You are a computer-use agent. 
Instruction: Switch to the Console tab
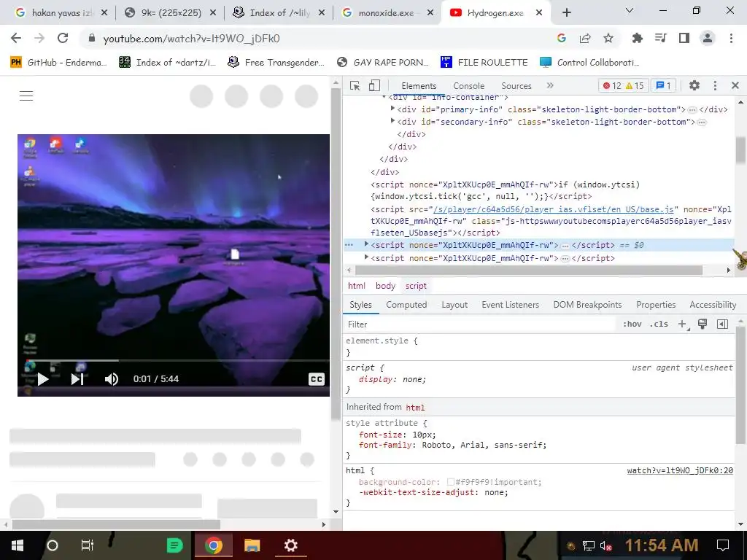pyautogui.click(x=469, y=86)
